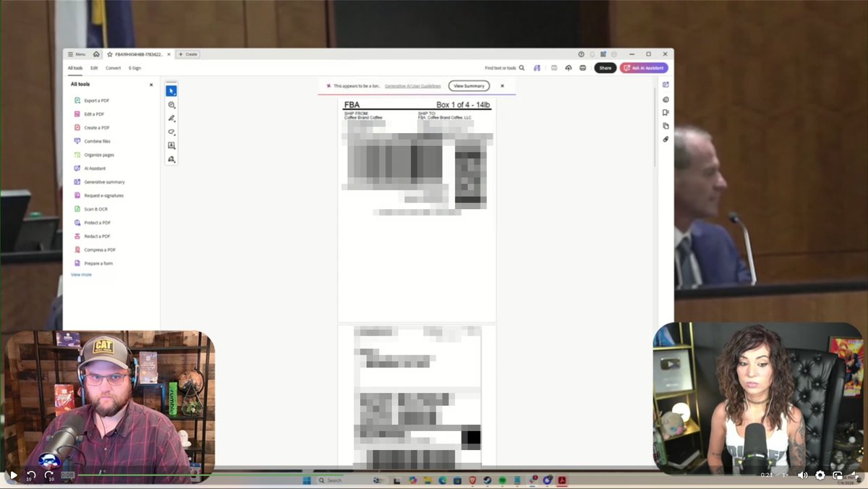Open Adobe Acrobat icon in taskbar
This screenshot has height=489, width=868.
tap(561, 480)
